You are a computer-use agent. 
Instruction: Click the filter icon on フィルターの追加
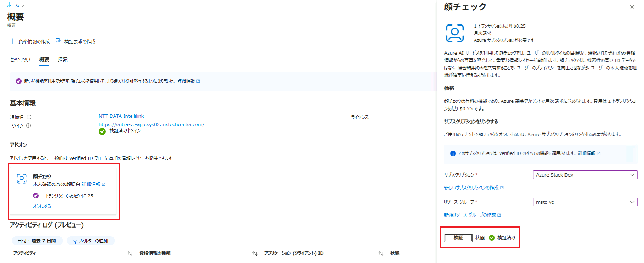[74, 241]
